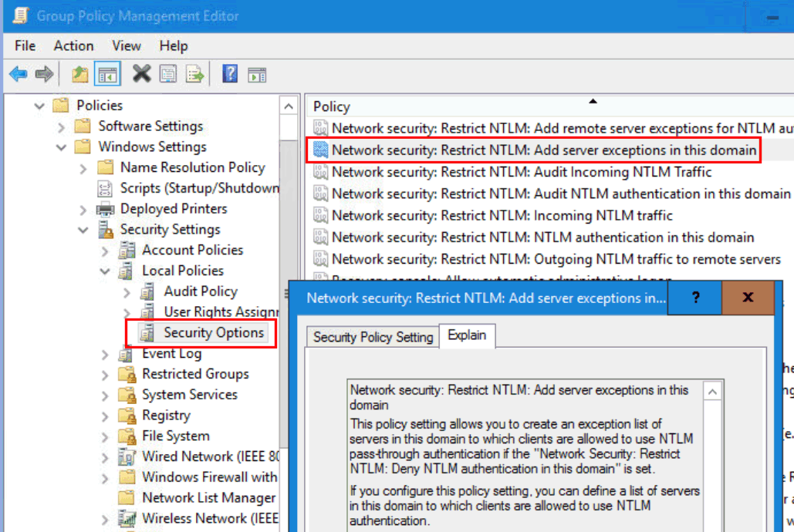Select Restrict NTLM: Incoming NTLM traffic policy
794x532 pixels.
(x=502, y=216)
